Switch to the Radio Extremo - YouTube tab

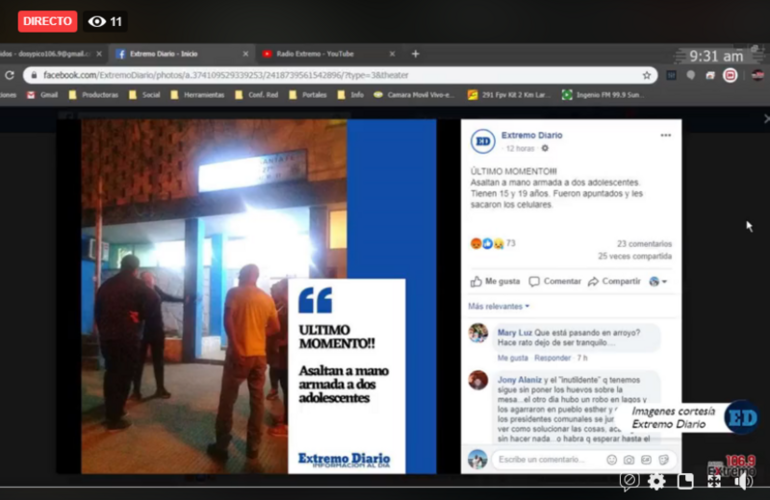click(328, 54)
